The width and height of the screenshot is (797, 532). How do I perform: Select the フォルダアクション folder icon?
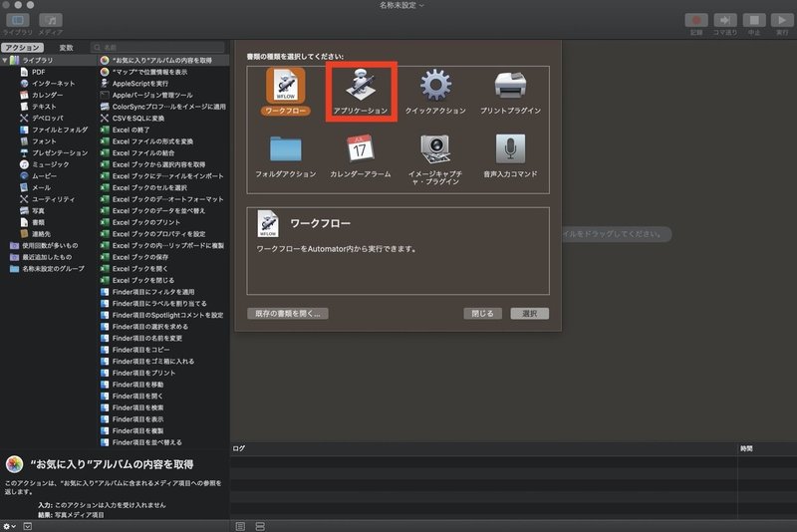pos(286,148)
